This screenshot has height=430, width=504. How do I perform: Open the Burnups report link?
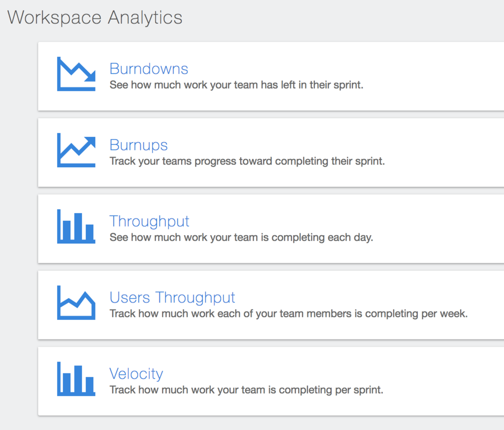(x=138, y=145)
